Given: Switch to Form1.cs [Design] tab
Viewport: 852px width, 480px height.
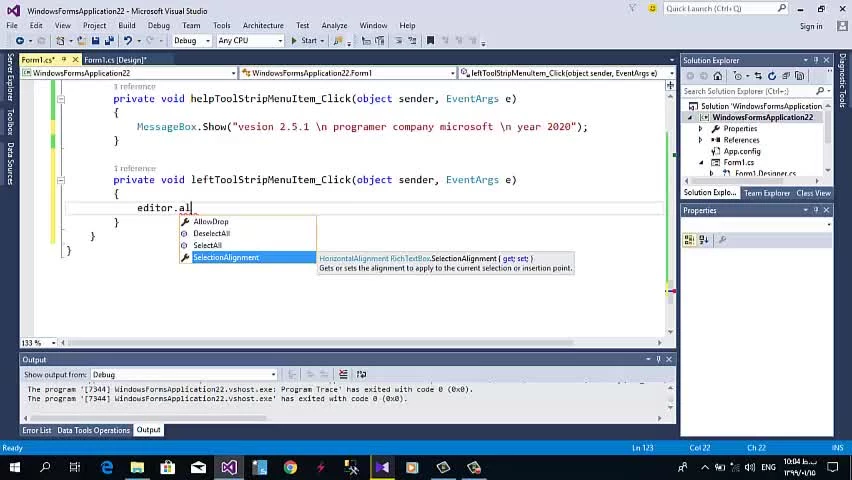Looking at the screenshot, I should tap(115, 60).
